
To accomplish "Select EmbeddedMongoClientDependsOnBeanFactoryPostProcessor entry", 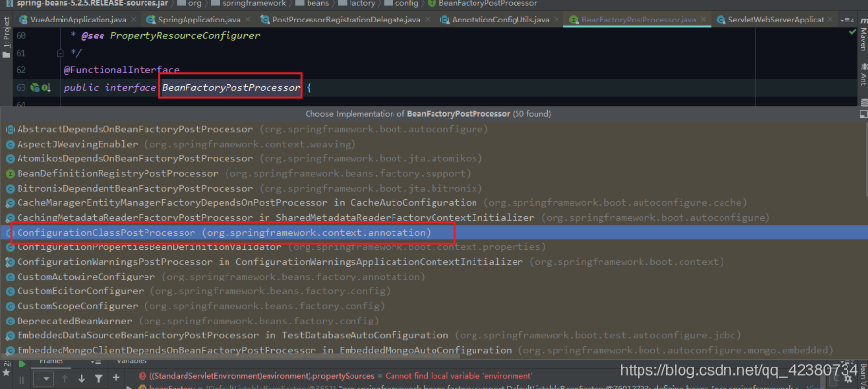I will tap(434, 350).
